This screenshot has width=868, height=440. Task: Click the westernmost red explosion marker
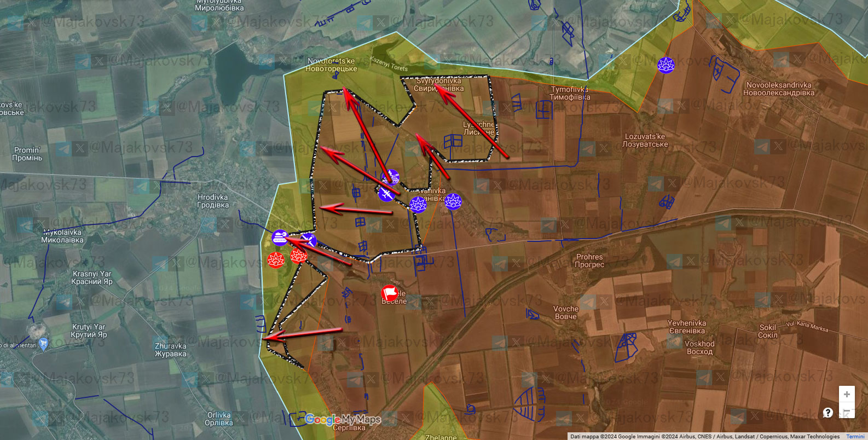[x=276, y=259]
